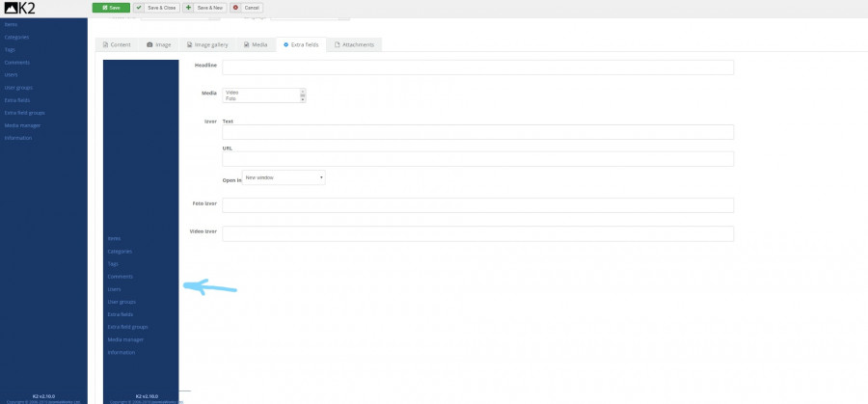This screenshot has width=868, height=404.
Task: Click Media manager in the duplicated inner sidebar
Action: click(125, 339)
